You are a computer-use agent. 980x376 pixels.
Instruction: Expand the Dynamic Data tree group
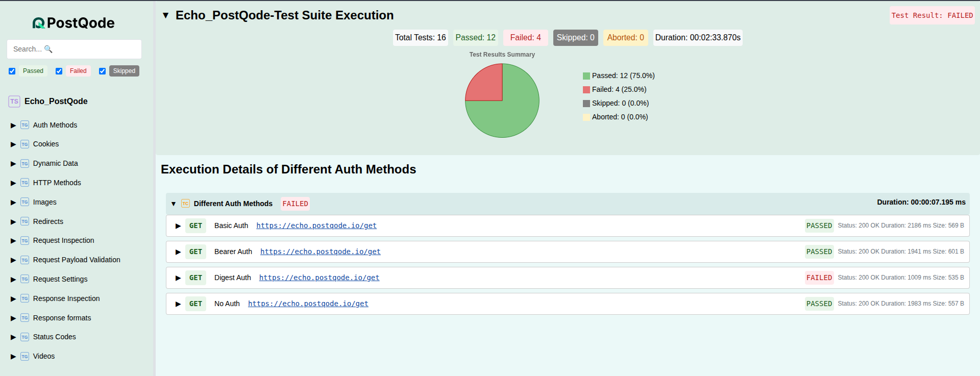(13, 164)
